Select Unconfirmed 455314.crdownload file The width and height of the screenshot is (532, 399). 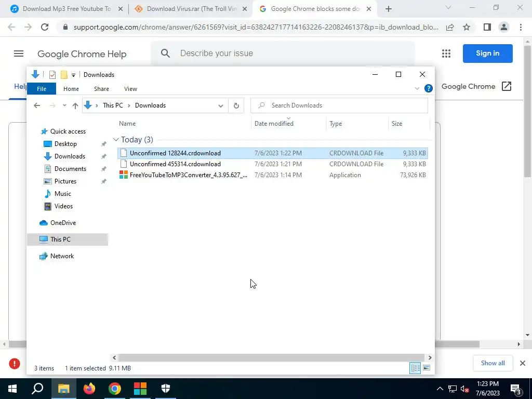pos(272,164)
